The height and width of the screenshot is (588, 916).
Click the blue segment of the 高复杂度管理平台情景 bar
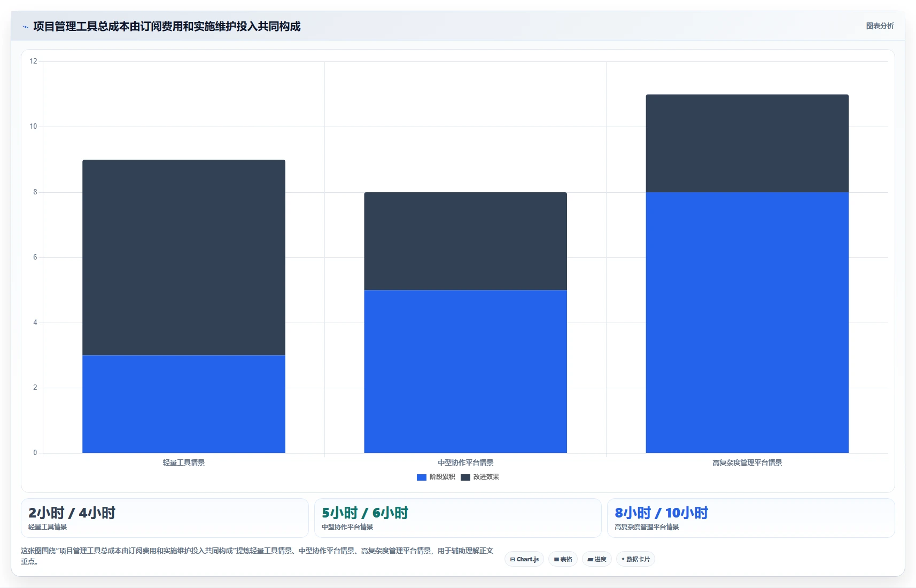tap(747, 323)
